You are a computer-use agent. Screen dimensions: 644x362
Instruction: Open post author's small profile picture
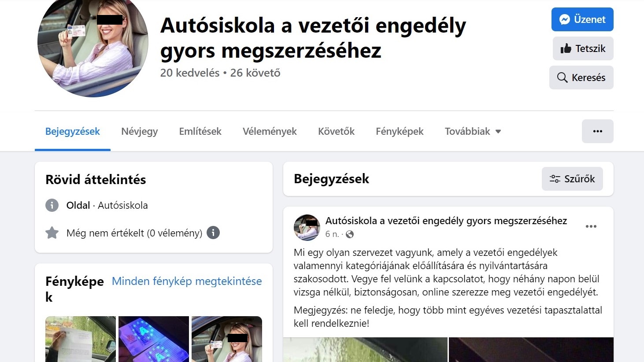coord(307,228)
